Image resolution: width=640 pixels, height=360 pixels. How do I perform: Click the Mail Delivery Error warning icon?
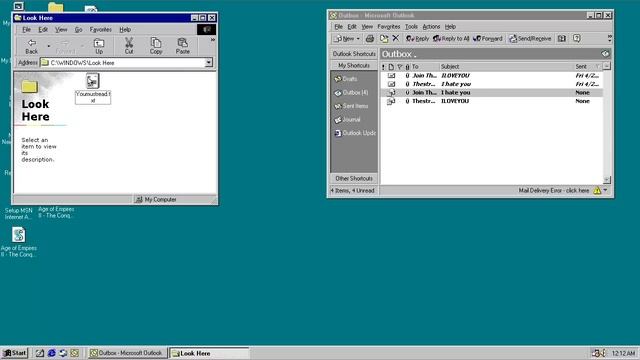597,191
